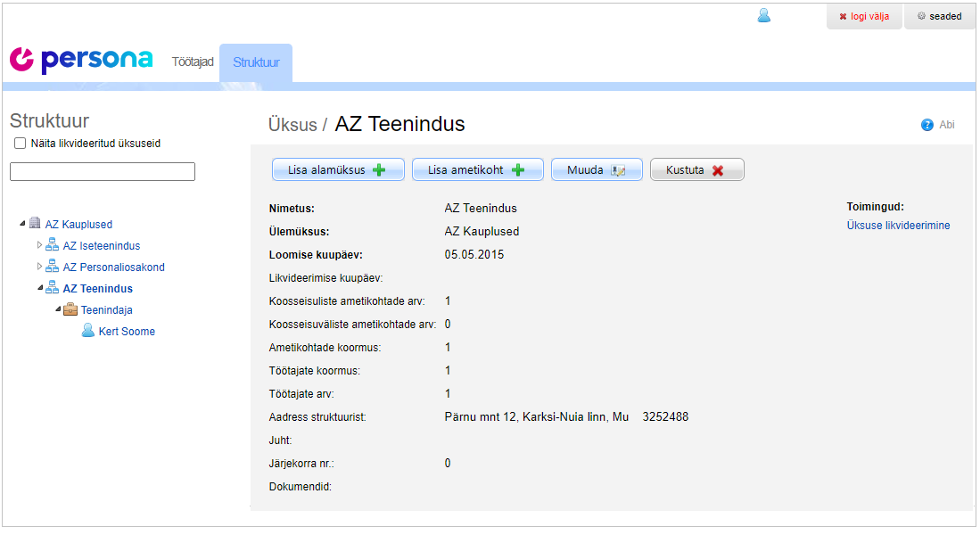
Task: Collapse the AZ Kauplused root node
Action: (x=22, y=224)
